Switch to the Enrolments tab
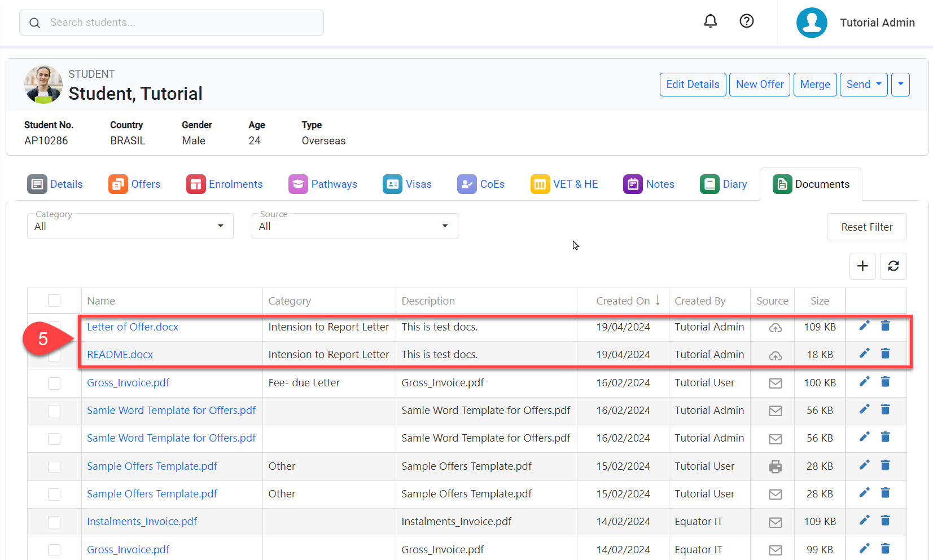 (225, 184)
